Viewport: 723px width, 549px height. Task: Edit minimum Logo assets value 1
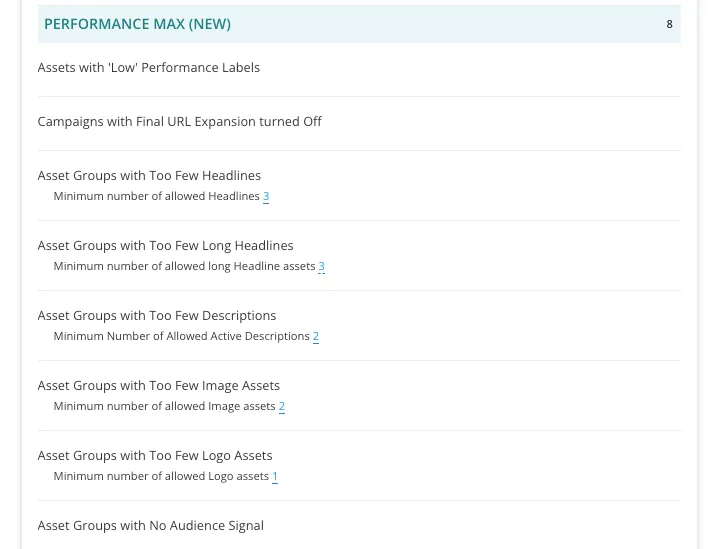pos(275,477)
